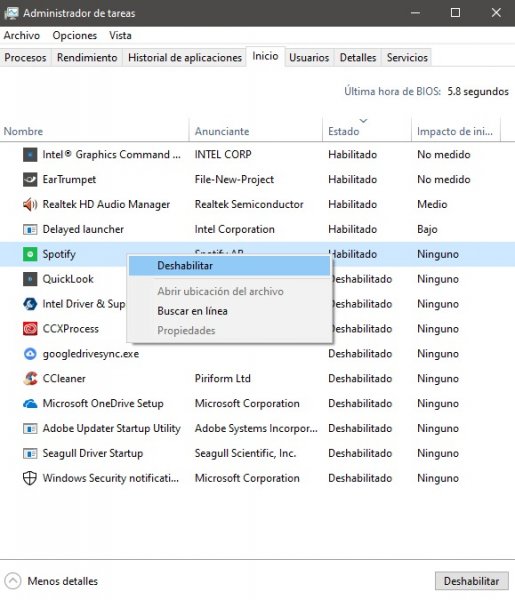This screenshot has width=515, height=600.
Task: Open the Opciones menu
Action: 75,36
